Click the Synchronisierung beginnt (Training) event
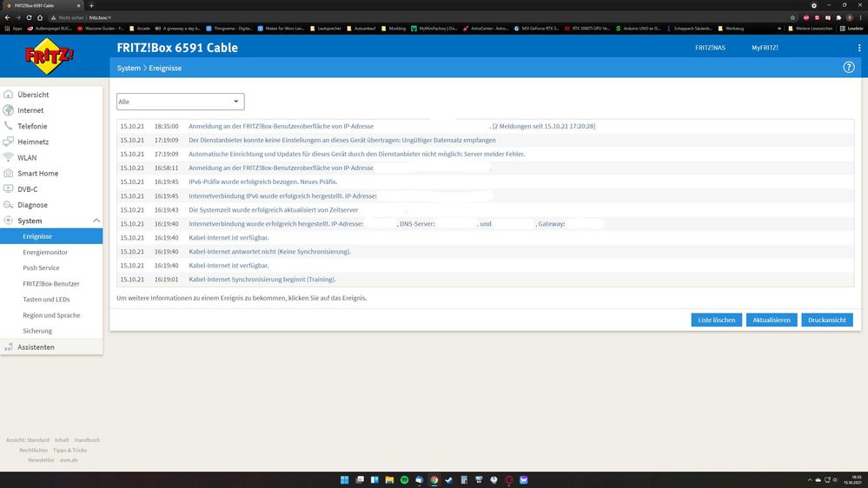The width and height of the screenshot is (868, 488). 485,280
